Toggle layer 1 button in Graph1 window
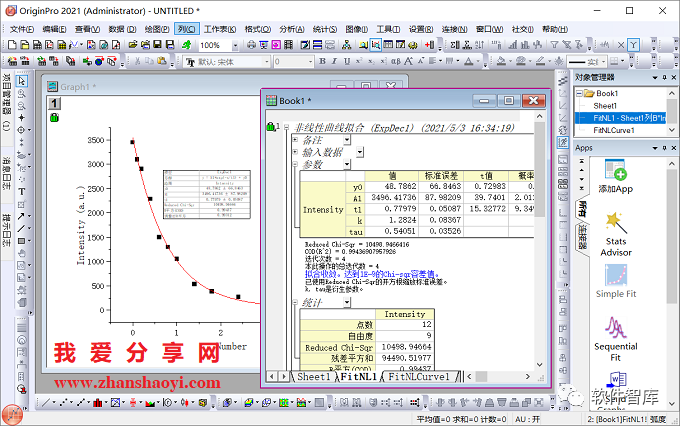This screenshot has width=680, height=426. coord(54,103)
